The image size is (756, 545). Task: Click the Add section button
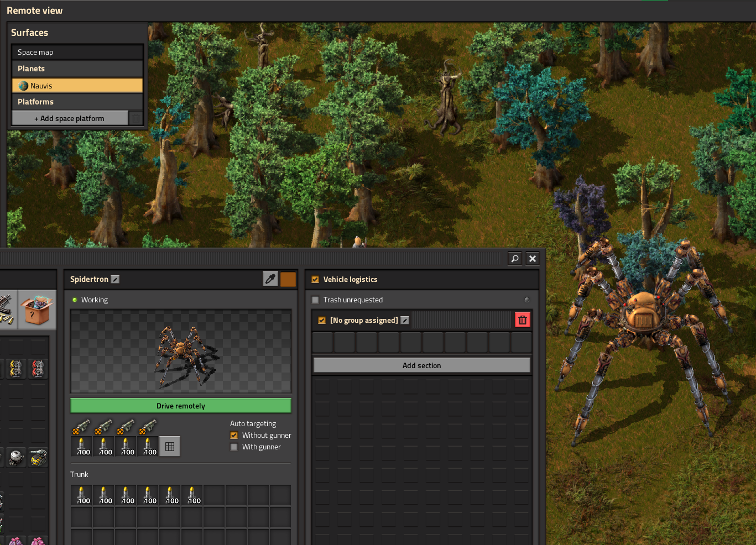422,365
